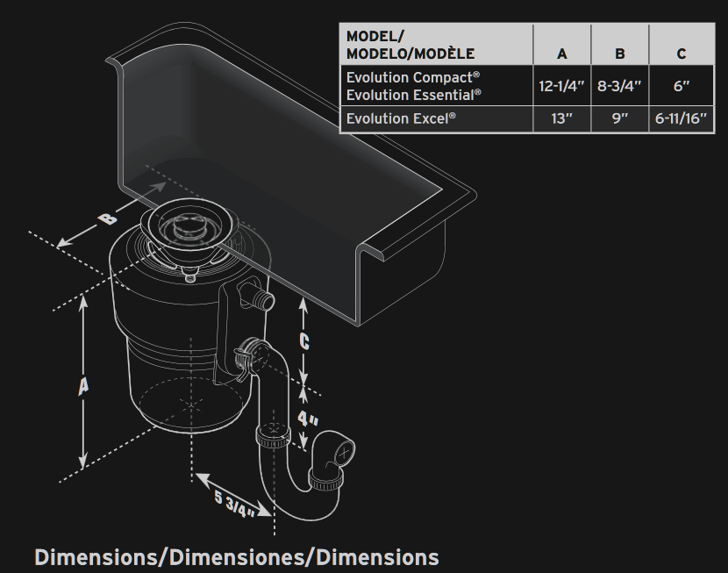Click the 13" value for Evolution Excel

tap(561, 118)
